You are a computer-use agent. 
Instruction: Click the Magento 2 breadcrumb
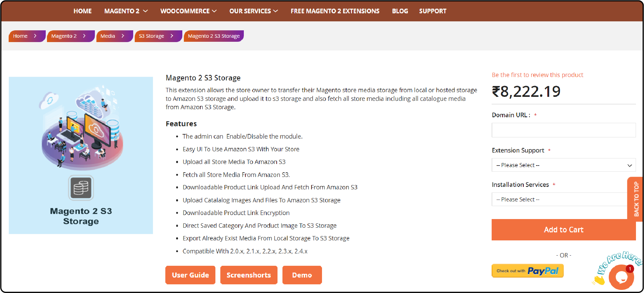pyautogui.click(x=70, y=36)
